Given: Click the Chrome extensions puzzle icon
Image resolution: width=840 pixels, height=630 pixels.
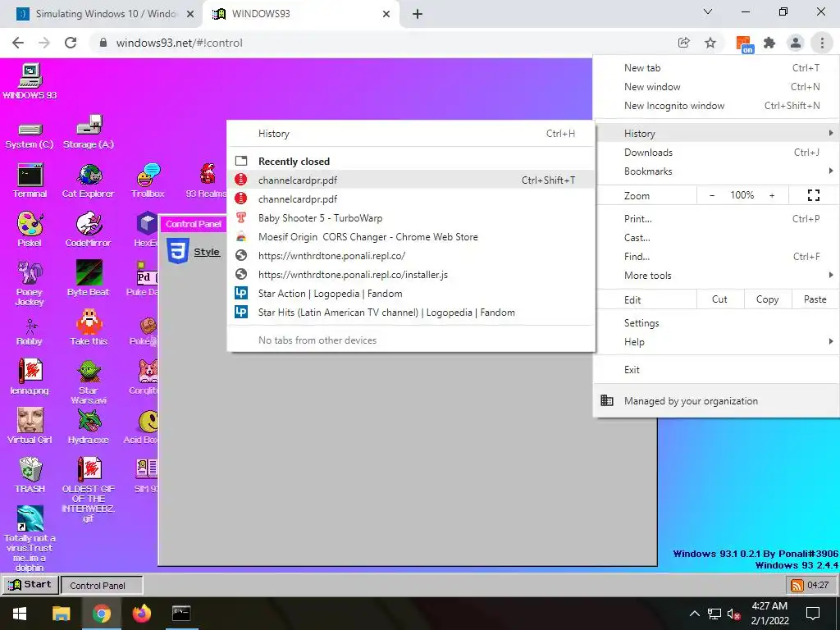Looking at the screenshot, I should click(x=769, y=43).
